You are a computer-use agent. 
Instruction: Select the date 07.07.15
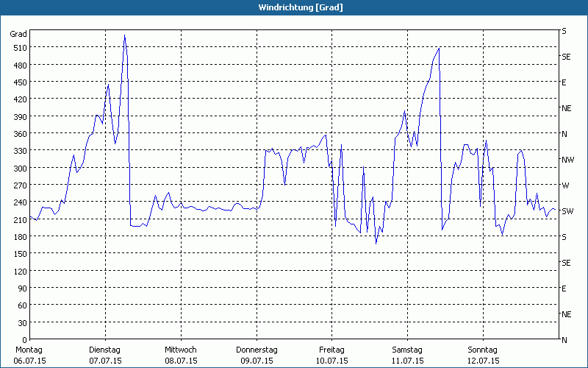point(105,361)
